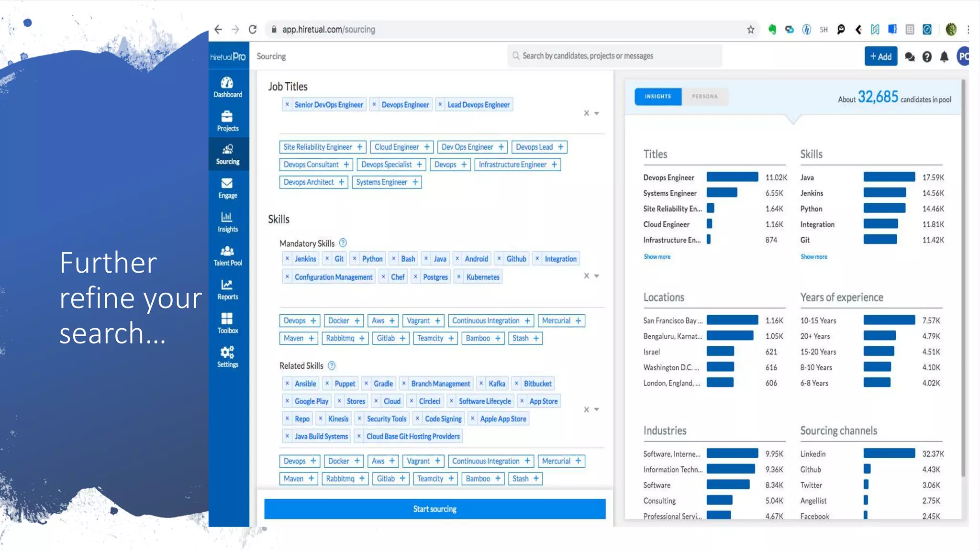980x551 pixels.
Task: Expand the Mandatory Skills dropdown arrow
Action: tap(597, 276)
